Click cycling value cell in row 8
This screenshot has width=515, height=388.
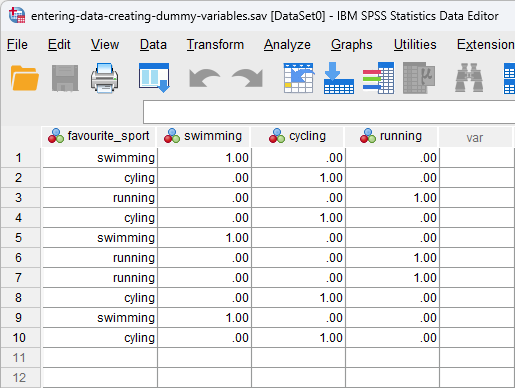(299, 298)
